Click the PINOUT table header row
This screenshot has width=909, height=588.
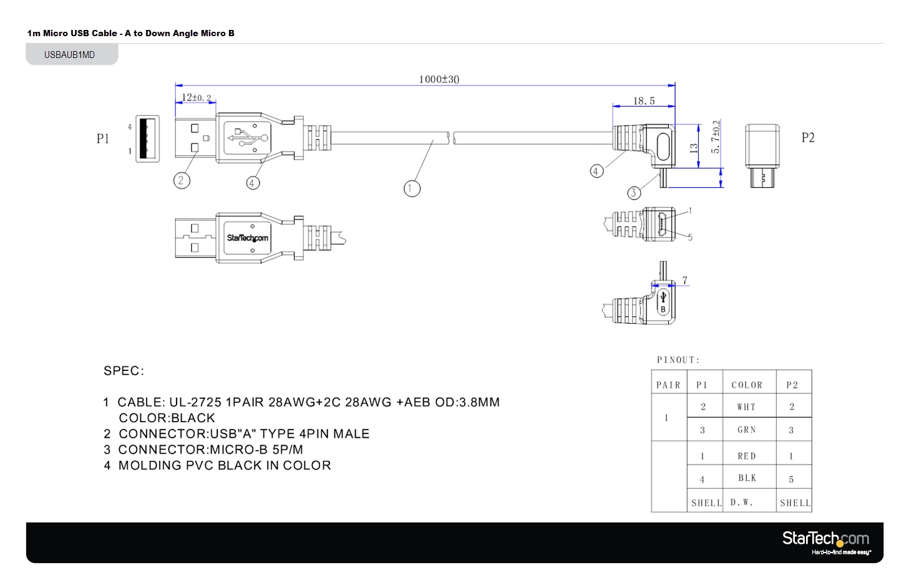730,384
